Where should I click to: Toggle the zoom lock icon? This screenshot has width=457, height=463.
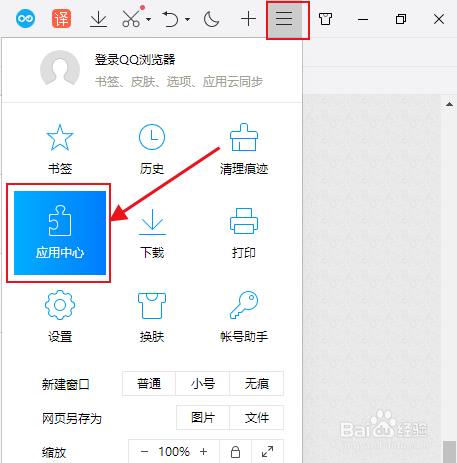pos(235,452)
